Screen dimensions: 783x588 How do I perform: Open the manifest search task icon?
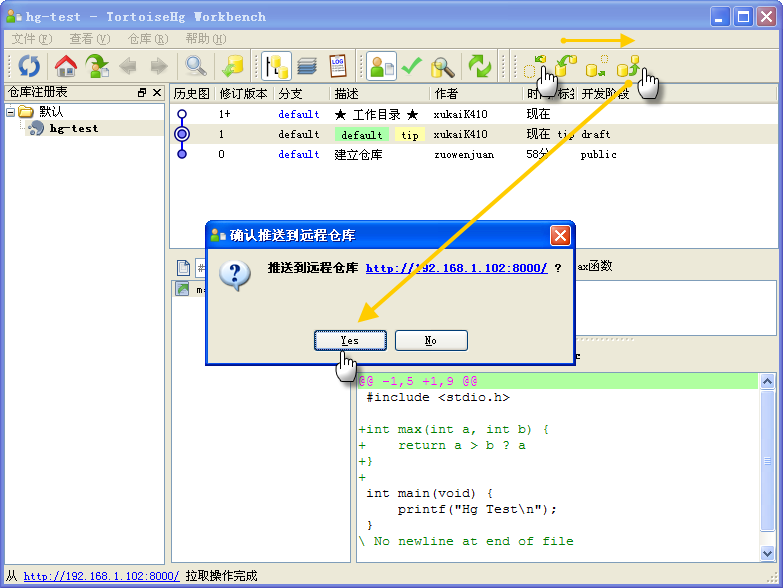(442, 67)
